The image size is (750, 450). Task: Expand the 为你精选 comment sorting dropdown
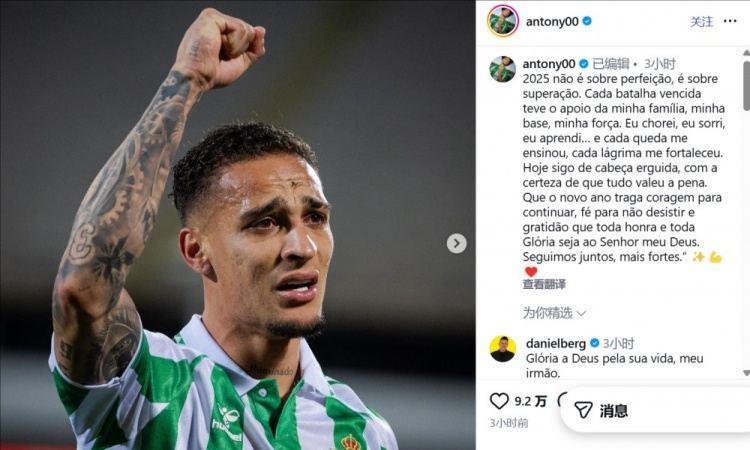(x=554, y=313)
